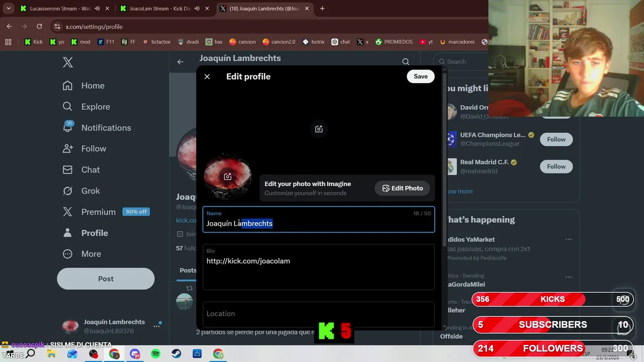Open Edit Photo with Imagine
The image size is (644, 362).
[403, 188]
